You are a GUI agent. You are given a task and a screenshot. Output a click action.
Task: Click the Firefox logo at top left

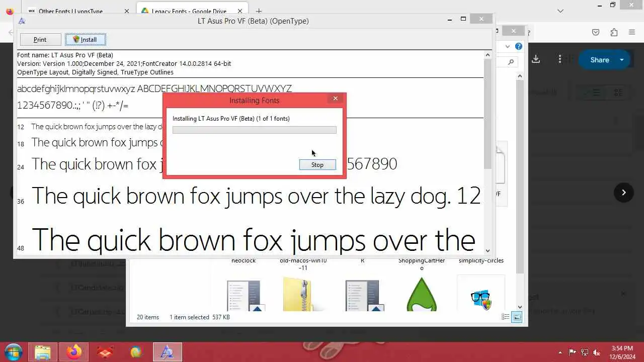tap(10, 11)
